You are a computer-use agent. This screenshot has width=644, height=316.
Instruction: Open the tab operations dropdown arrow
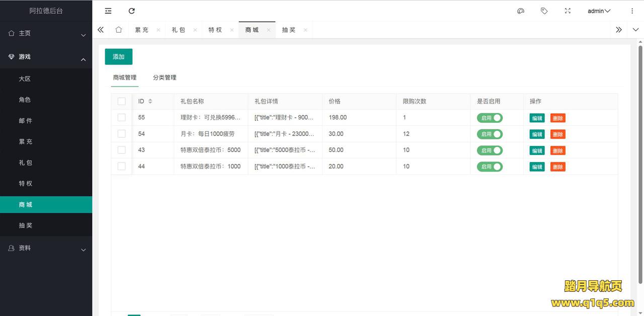tap(635, 30)
